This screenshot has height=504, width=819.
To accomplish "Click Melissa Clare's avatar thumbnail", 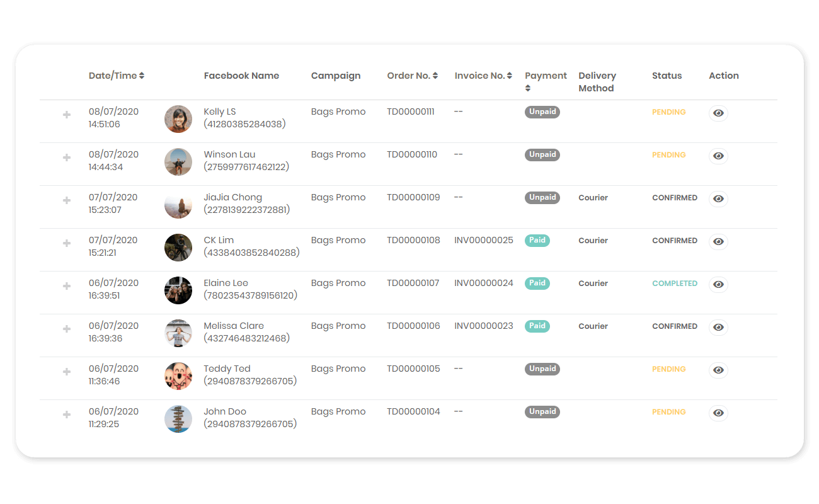I will (x=178, y=333).
